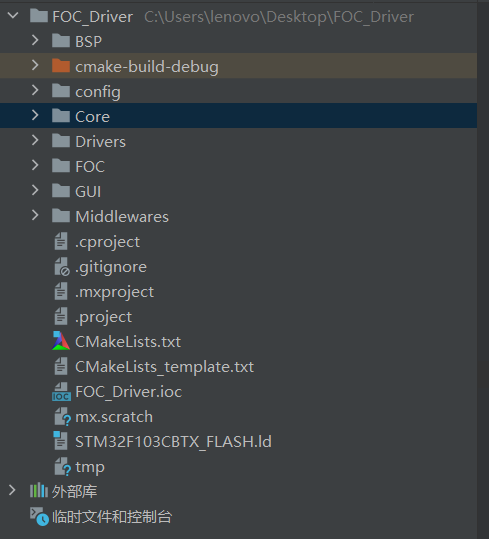This screenshot has width=489, height=539.
Task: Click the STM32F103CBTX_FLASH.ld linker script icon
Action: (x=61, y=441)
